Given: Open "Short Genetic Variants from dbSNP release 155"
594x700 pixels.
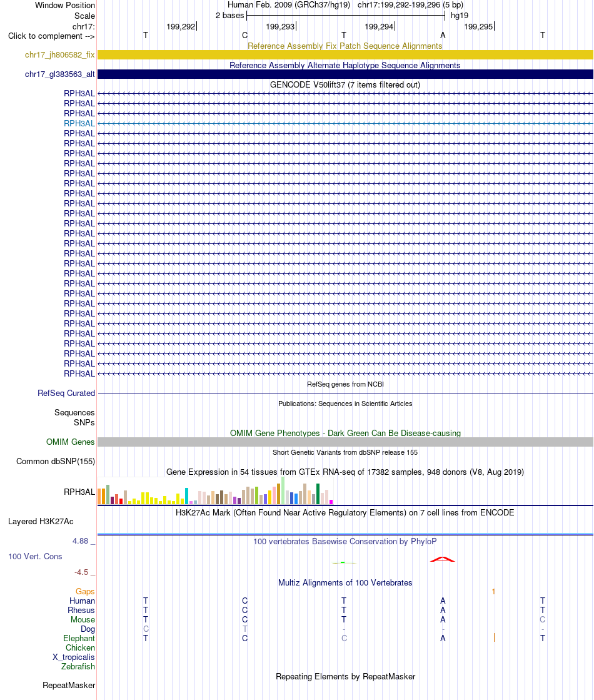Looking at the screenshot, I should (x=345, y=453).
